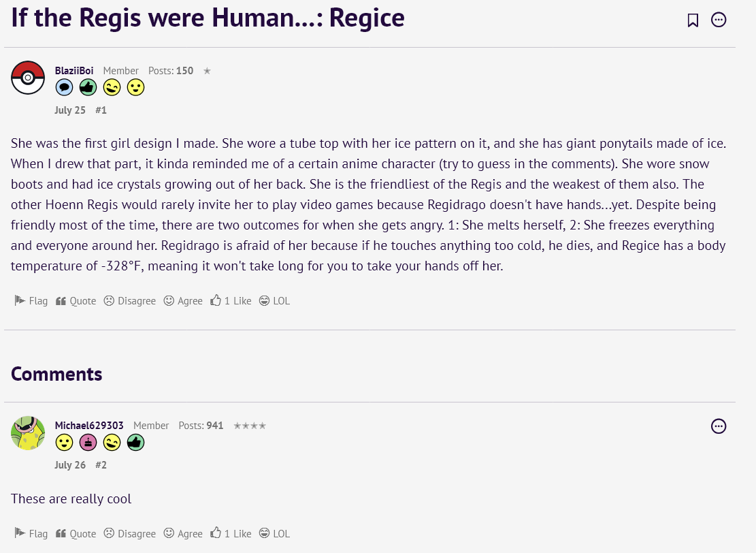The height and width of the screenshot is (553, 756).
Task: Quote the 'These are really cool' comment
Action: pyautogui.click(x=76, y=533)
